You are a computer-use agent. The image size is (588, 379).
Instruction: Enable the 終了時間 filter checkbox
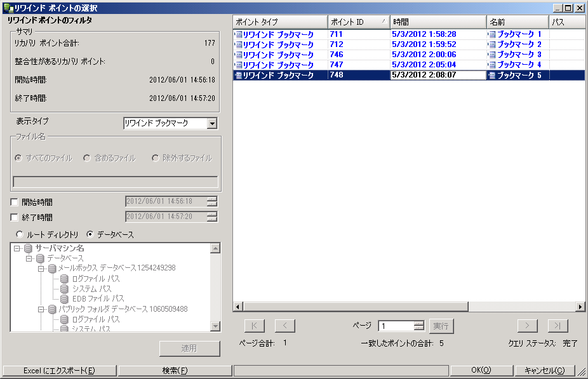click(14, 217)
